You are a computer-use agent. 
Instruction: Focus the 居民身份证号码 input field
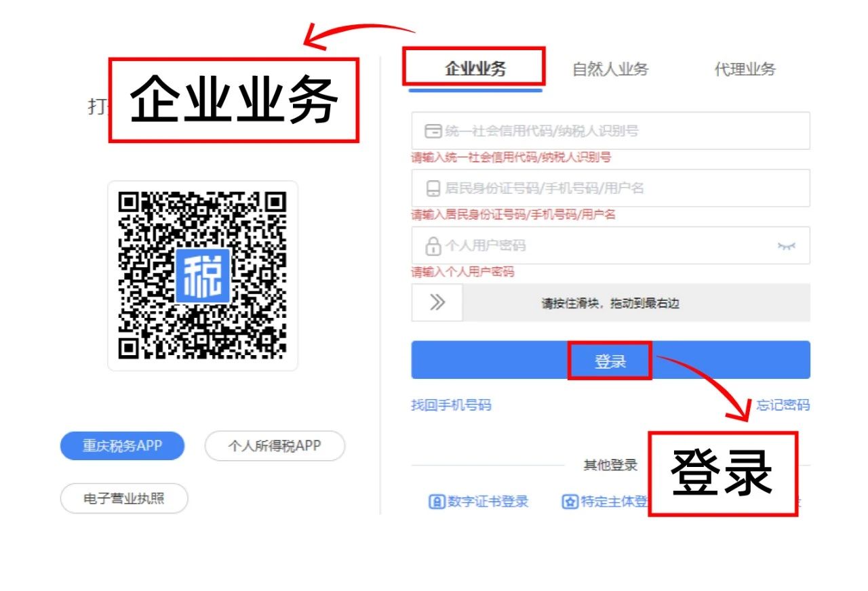(x=610, y=188)
